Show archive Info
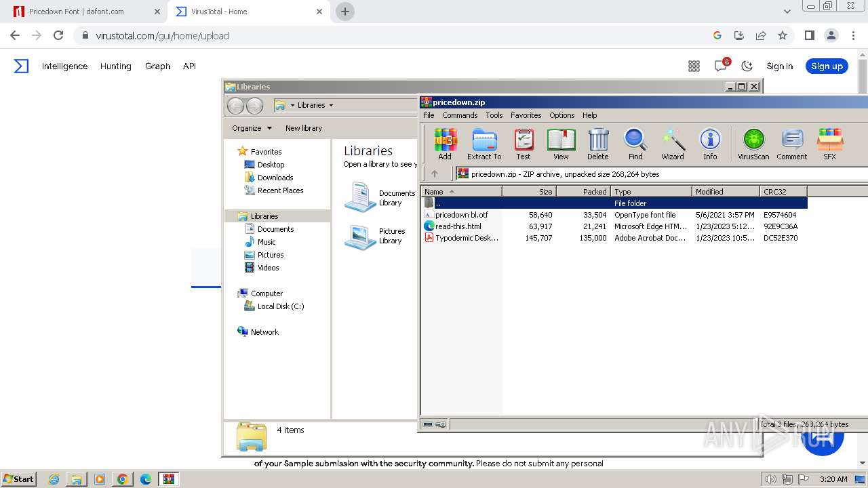868x488 pixels. [710, 144]
